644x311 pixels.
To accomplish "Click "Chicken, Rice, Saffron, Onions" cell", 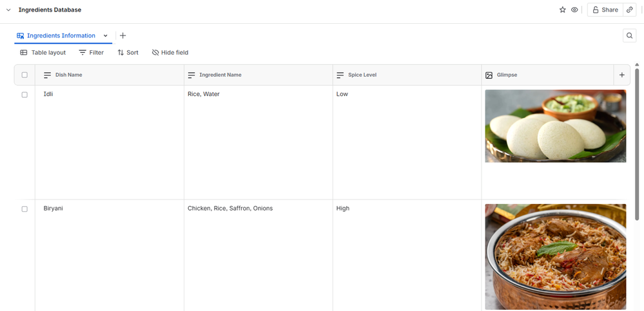I will [x=259, y=255].
